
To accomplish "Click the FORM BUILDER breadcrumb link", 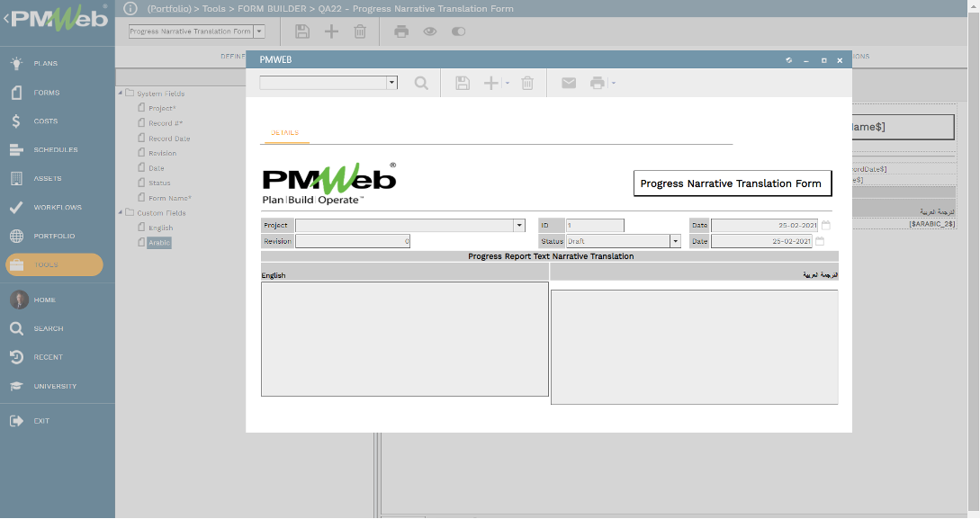I will click(272, 9).
